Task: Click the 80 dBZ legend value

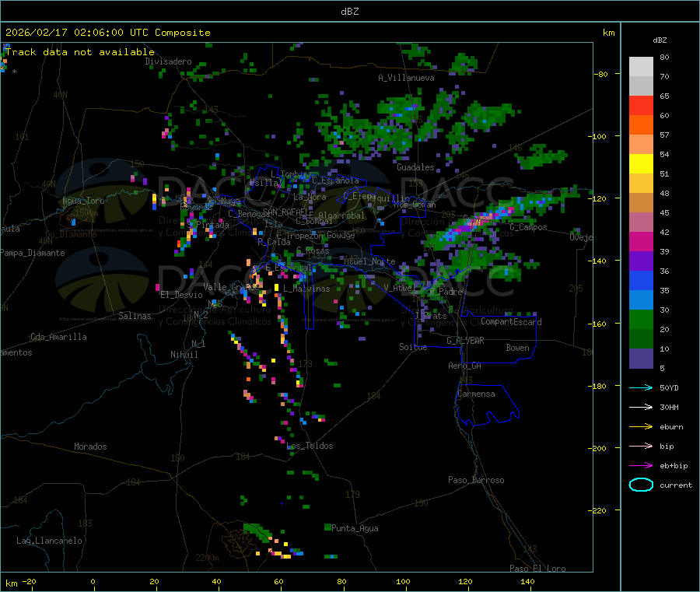Action: pyautogui.click(x=664, y=57)
